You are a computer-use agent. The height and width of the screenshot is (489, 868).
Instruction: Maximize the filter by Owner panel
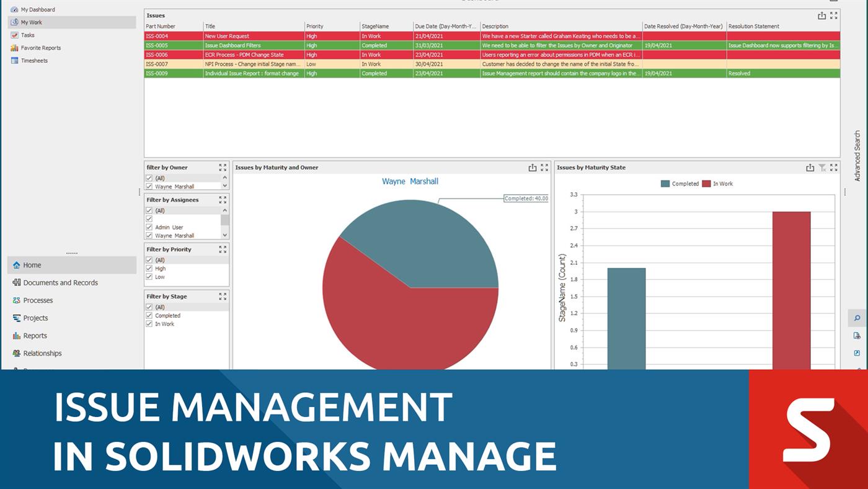click(x=223, y=168)
